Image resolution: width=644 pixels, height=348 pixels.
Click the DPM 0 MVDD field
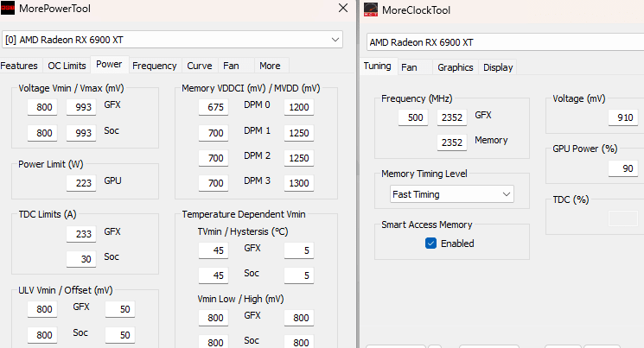[x=299, y=107]
